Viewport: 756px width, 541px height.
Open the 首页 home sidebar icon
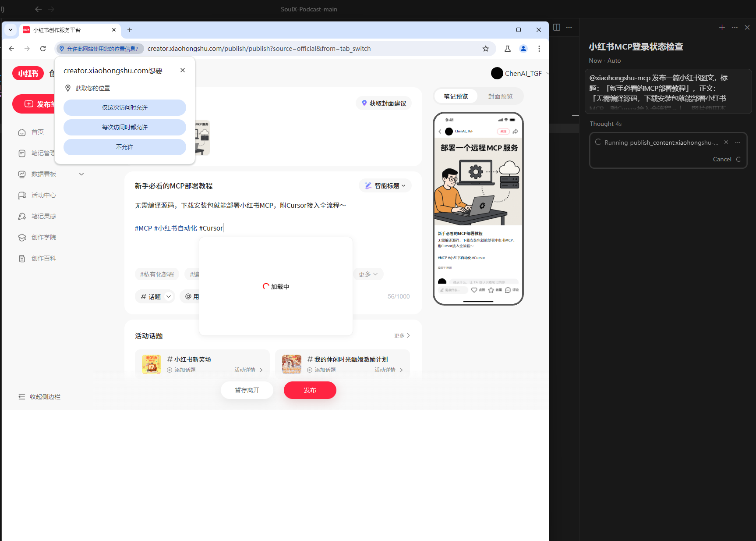(x=22, y=132)
